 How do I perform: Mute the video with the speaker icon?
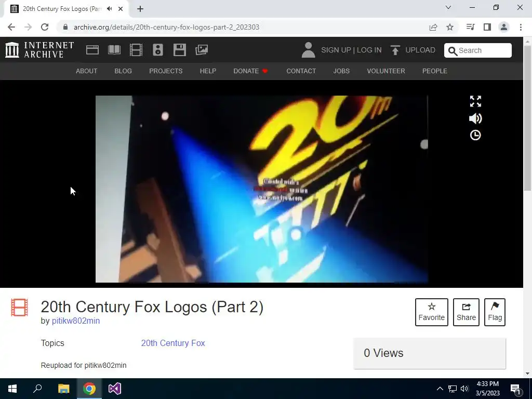[x=475, y=118]
